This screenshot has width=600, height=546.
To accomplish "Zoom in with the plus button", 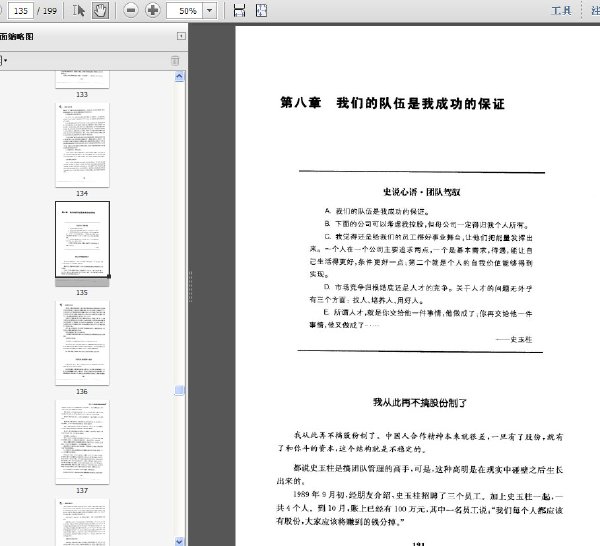I will click(x=152, y=10).
